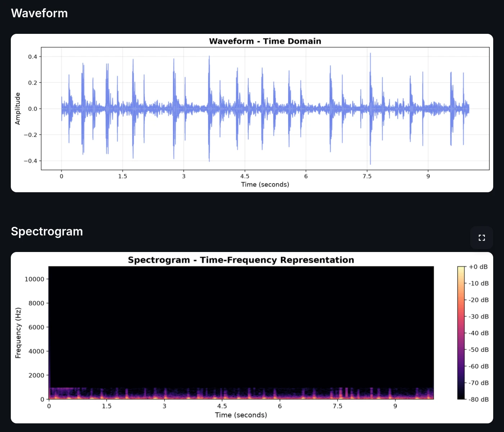This screenshot has width=504, height=432.
Task: Click the 'Spectrogram - Time-Frequency Representation' title
Action: click(241, 260)
